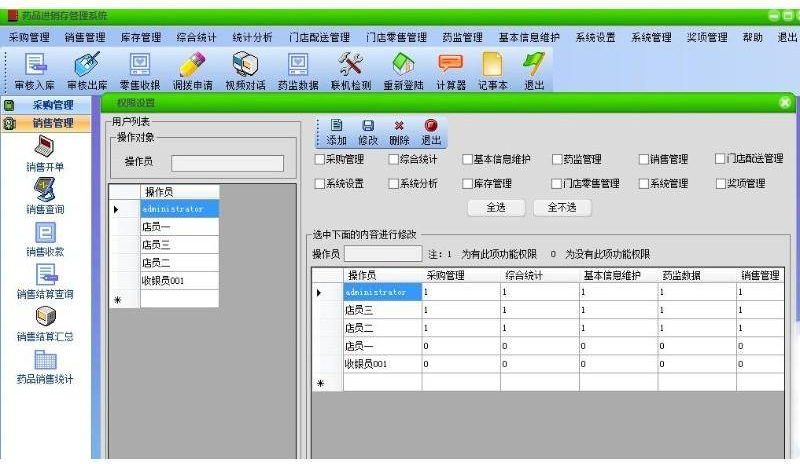800x464 pixels.
Task: Open the 记事本 notepad icon
Action: click(x=492, y=71)
